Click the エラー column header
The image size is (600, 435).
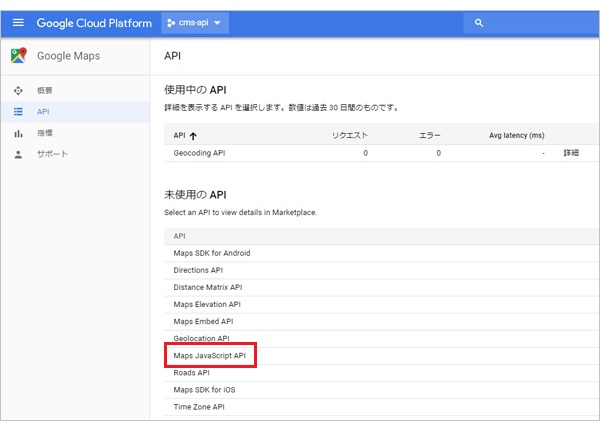point(430,135)
